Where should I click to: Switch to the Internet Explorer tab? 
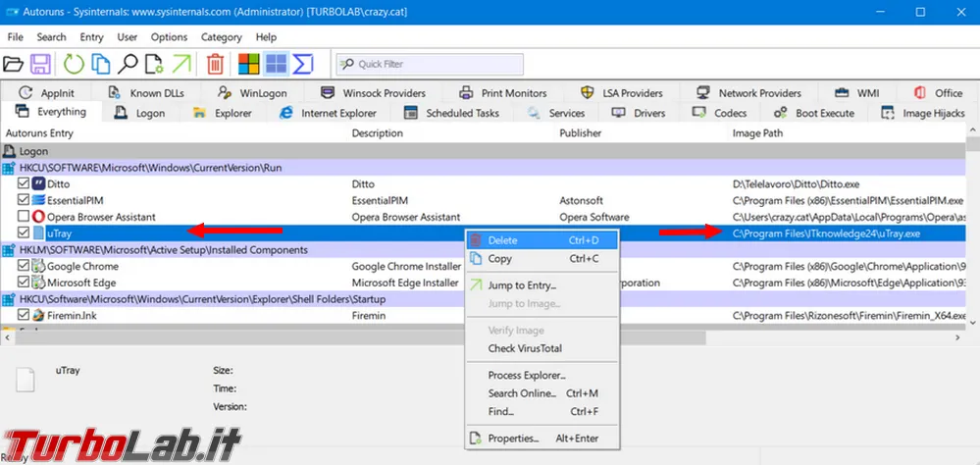point(328,113)
